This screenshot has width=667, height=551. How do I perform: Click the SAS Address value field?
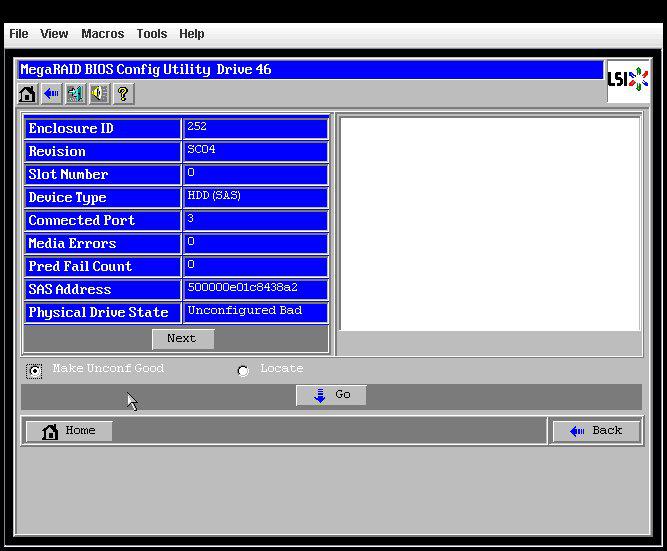point(256,289)
